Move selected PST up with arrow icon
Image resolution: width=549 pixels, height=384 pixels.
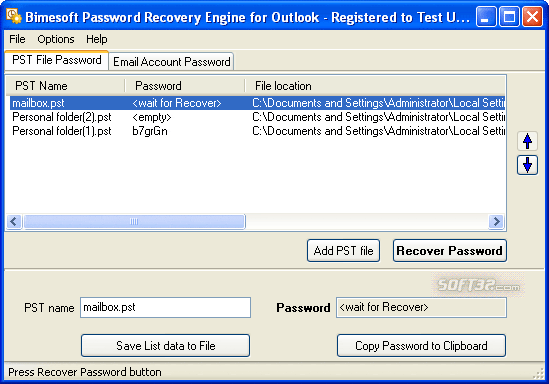527,141
